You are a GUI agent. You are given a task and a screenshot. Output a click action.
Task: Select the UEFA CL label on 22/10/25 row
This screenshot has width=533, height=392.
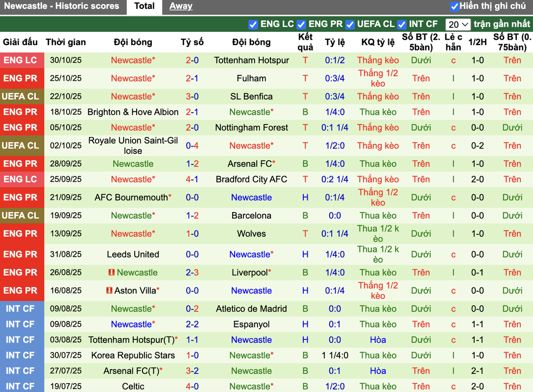click(21, 97)
